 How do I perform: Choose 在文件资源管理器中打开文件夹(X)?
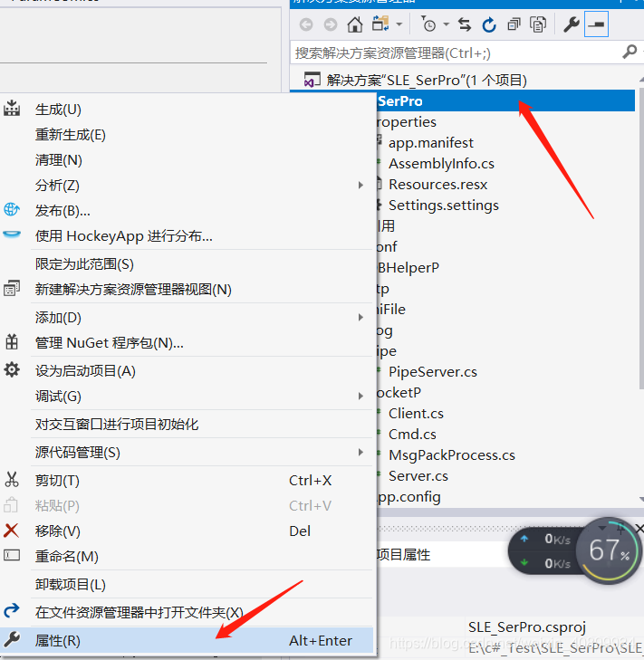tap(187, 612)
